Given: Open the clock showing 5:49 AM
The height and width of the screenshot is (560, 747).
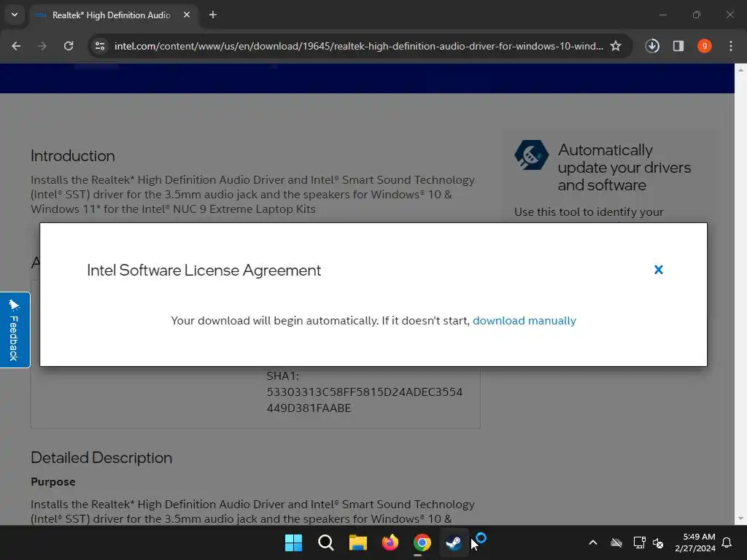Looking at the screenshot, I should click(695, 542).
